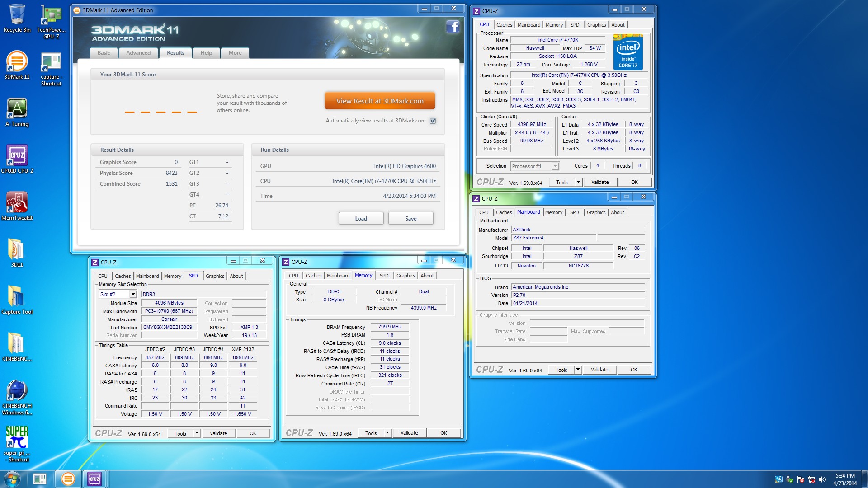Select Caches tab in top CPU-Z window

(x=504, y=25)
